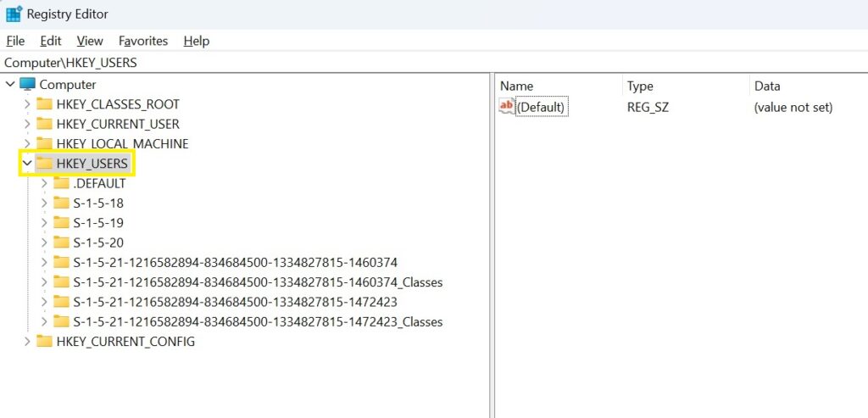Expand the HKEY_LOCAL_MACHINE key
Image resolution: width=868 pixels, height=418 pixels.
pyautogui.click(x=27, y=144)
